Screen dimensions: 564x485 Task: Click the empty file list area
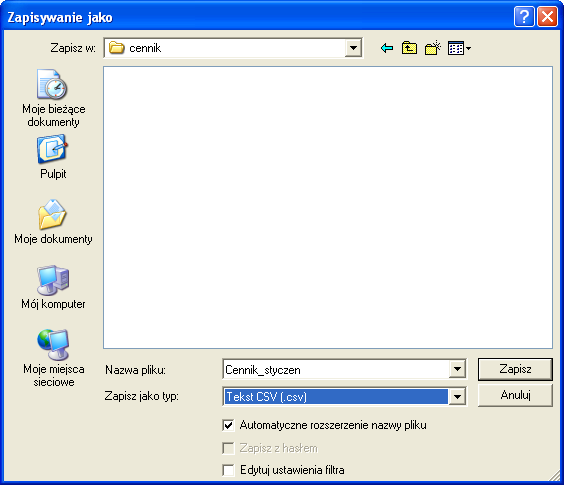tap(328, 207)
